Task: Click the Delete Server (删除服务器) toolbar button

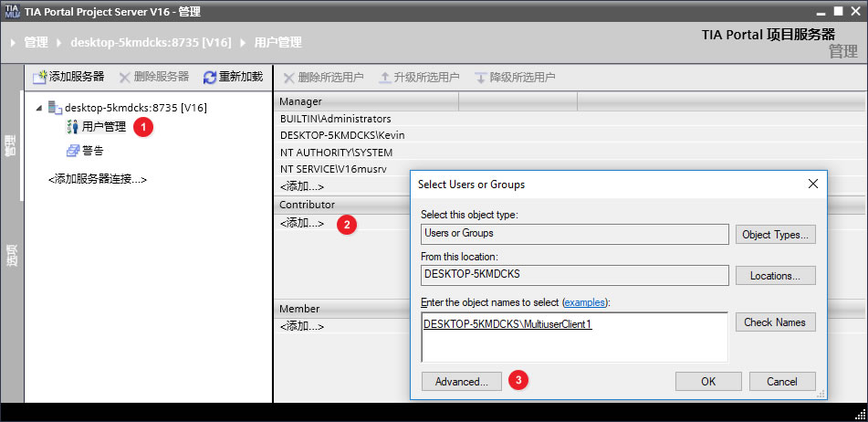Action: point(154,77)
